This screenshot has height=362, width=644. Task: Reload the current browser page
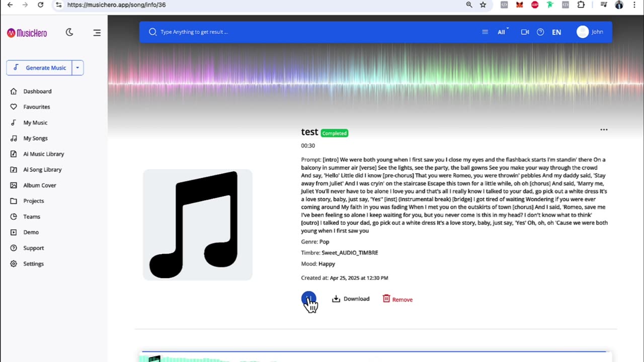tap(41, 5)
